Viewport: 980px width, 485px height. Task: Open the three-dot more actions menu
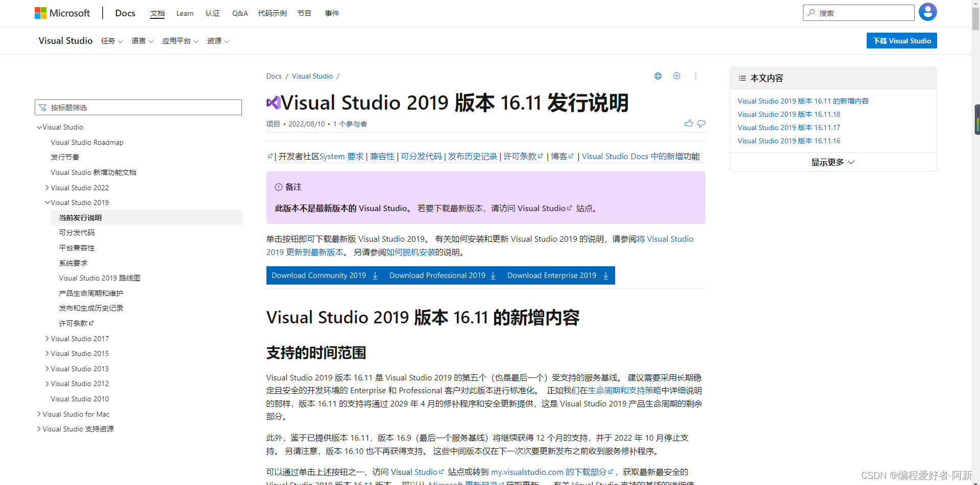tap(695, 76)
